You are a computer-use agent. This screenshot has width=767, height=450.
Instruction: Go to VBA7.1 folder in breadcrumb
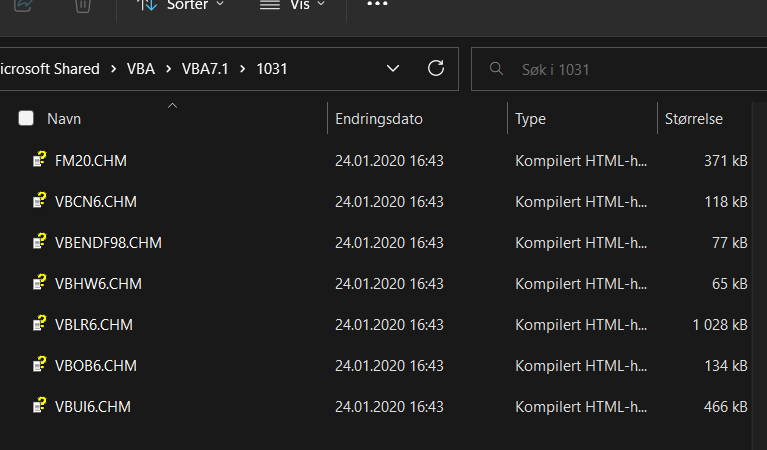[x=205, y=69]
